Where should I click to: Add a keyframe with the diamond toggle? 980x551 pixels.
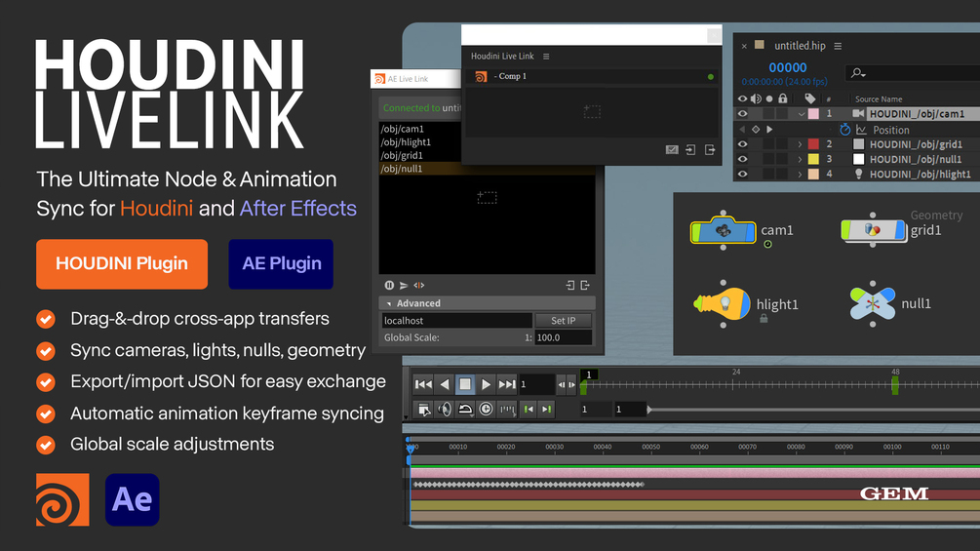coord(756,130)
